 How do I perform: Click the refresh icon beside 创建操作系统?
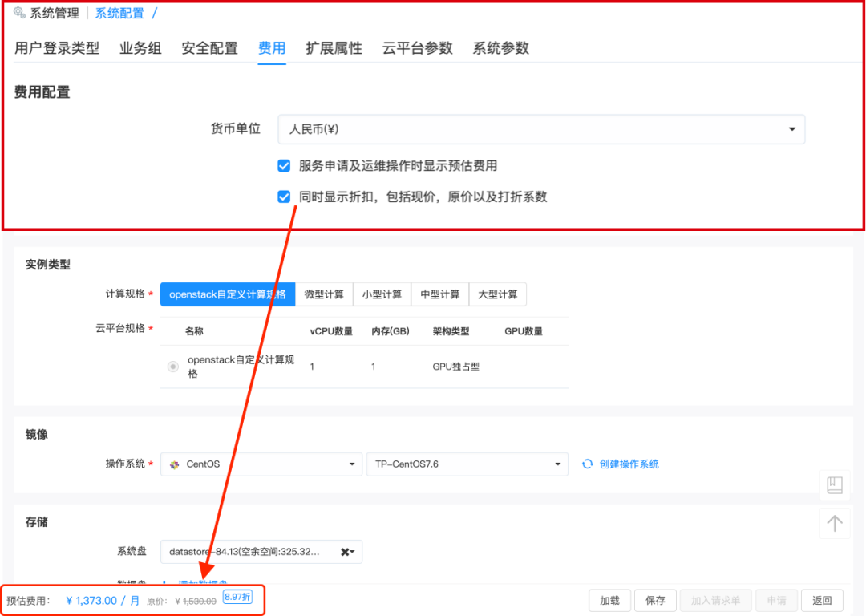click(x=588, y=464)
